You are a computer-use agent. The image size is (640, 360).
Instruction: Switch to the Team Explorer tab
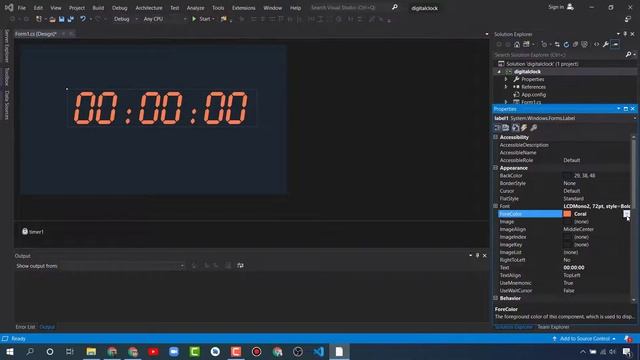[553, 327]
